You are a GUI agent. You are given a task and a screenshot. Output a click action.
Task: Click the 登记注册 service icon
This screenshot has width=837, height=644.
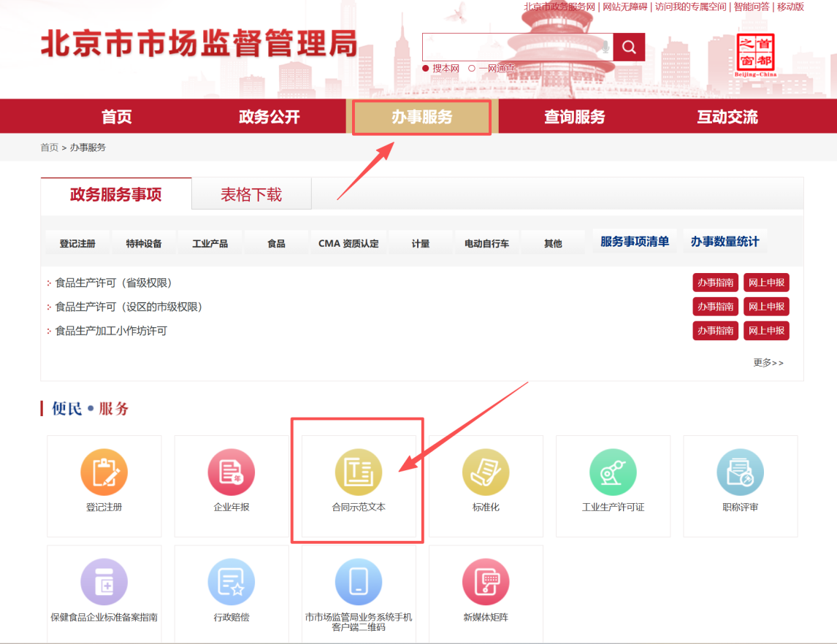point(104,472)
